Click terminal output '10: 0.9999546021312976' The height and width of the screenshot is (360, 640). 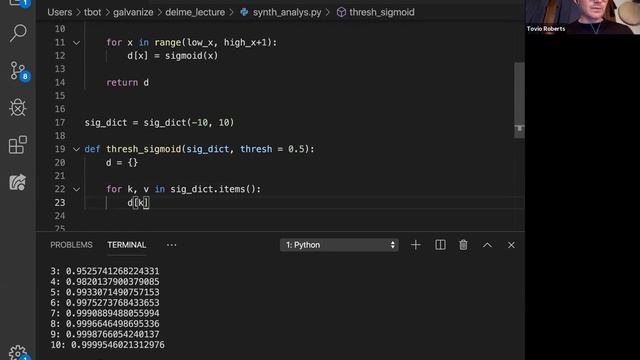(x=108, y=345)
